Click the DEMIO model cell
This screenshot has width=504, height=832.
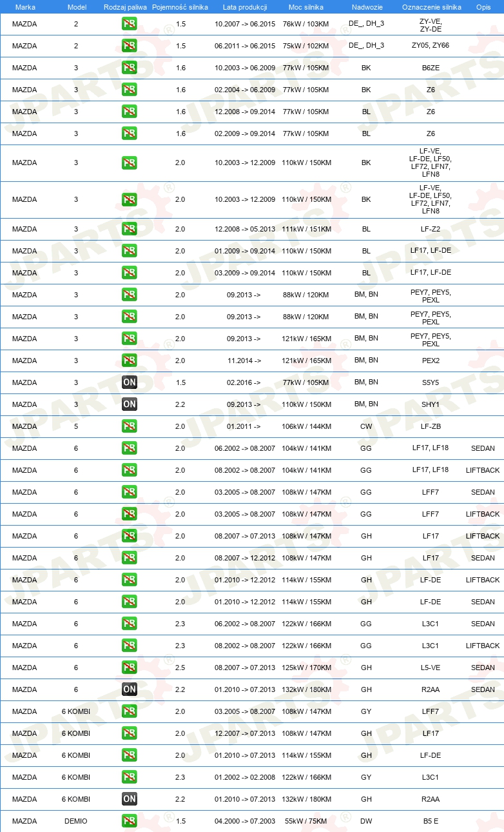[76, 821]
